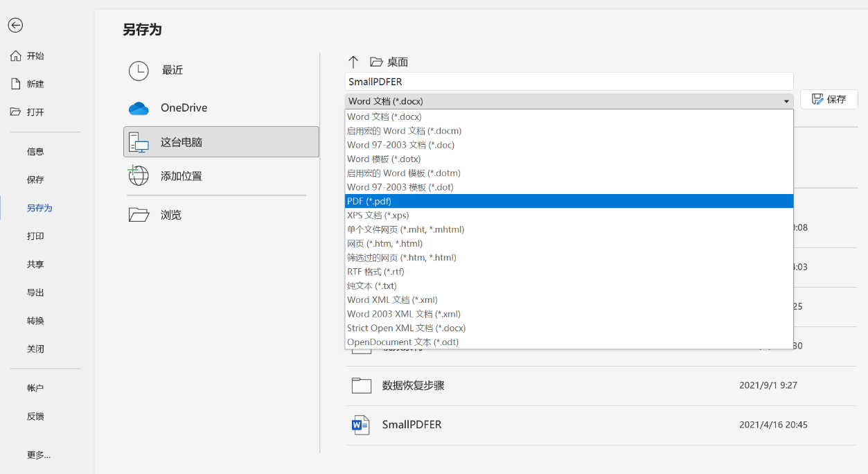
Task: Click the up one level arrow
Action: pos(353,62)
